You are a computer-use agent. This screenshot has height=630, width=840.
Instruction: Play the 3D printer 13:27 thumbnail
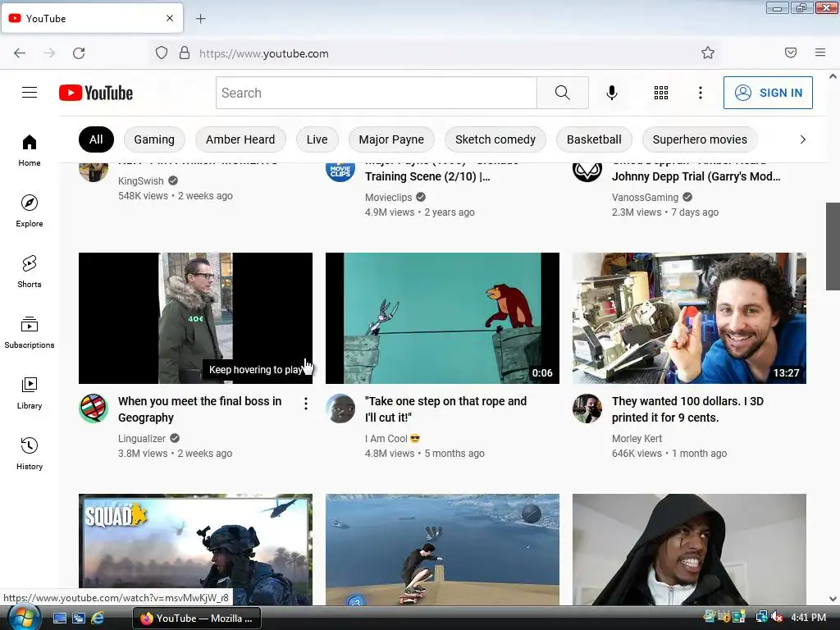pyautogui.click(x=689, y=318)
